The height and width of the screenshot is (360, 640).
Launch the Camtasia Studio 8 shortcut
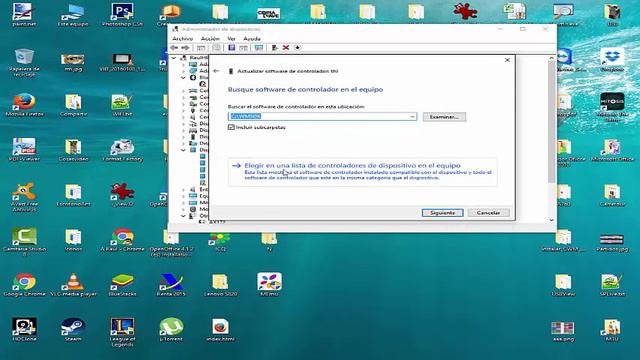[24, 242]
